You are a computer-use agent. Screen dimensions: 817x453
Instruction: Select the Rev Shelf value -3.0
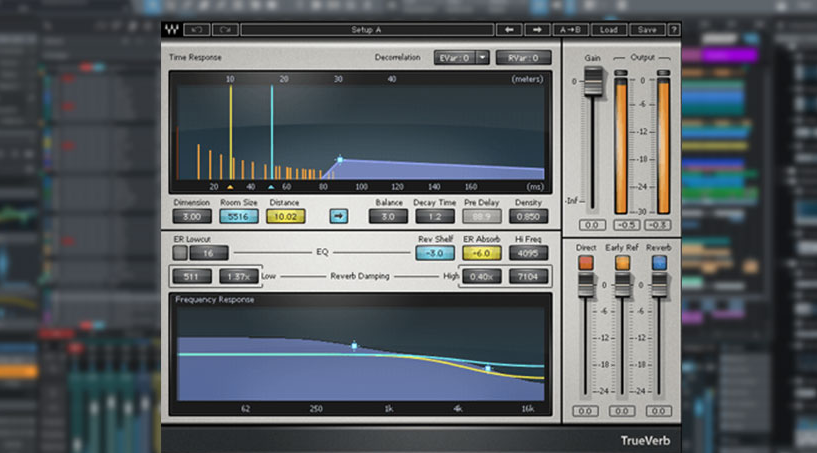pos(435,253)
